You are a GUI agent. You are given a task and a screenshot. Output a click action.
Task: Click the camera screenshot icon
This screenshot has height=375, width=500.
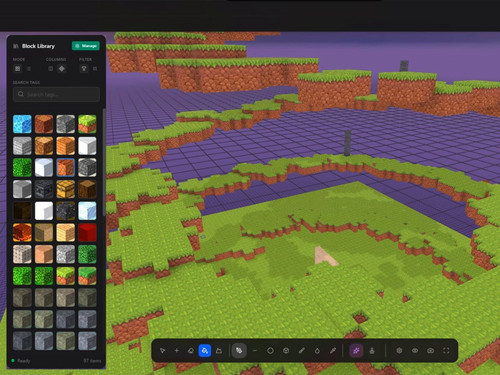click(x=430, y=351)
